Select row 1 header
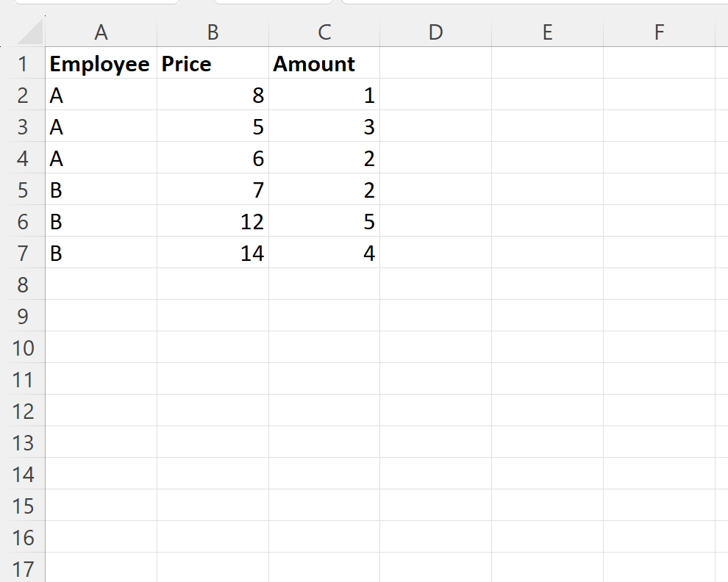This screenshot has height=582, width=728. [x=22, y=62]
